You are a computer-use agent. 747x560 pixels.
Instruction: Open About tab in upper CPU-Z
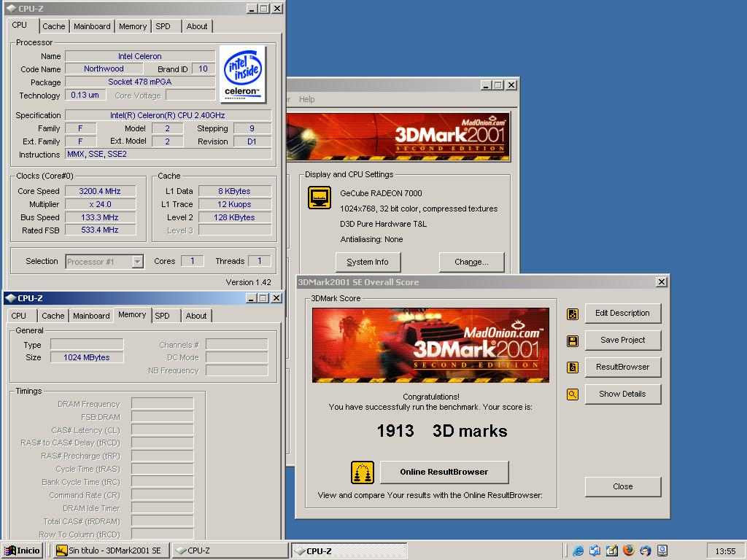pyautogui.click(x=197, y=27)
